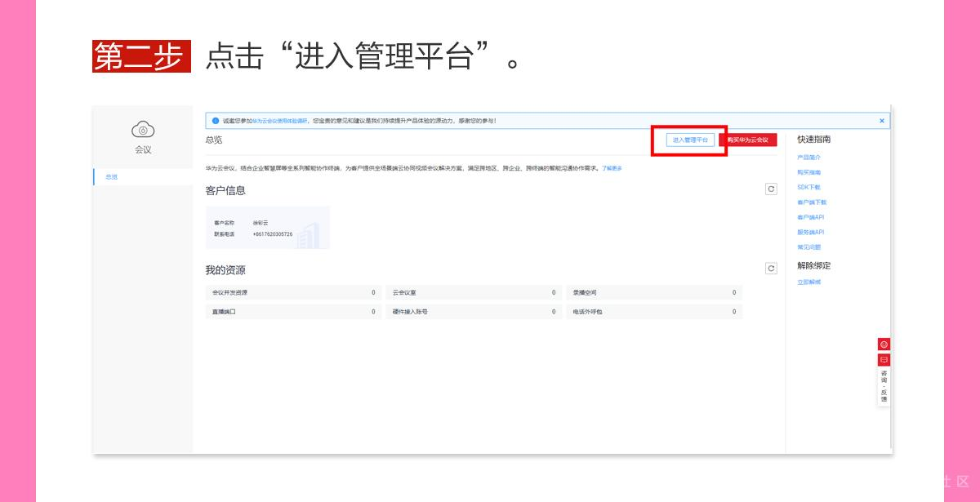Open the 产品简介 quick guide link
Viewport: 980px width, 502px height.
(809, 158)
